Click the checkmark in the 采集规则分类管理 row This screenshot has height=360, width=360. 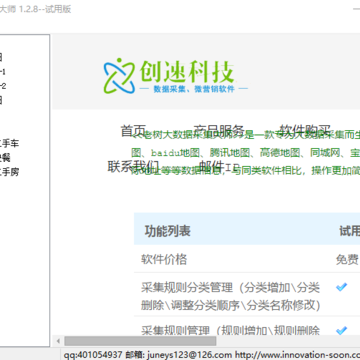coord(341,287)
